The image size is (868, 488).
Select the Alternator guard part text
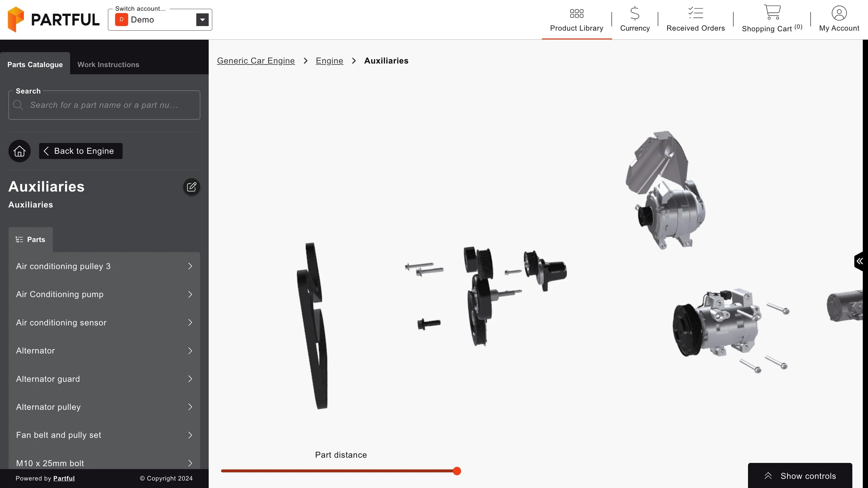click(48, 379)
